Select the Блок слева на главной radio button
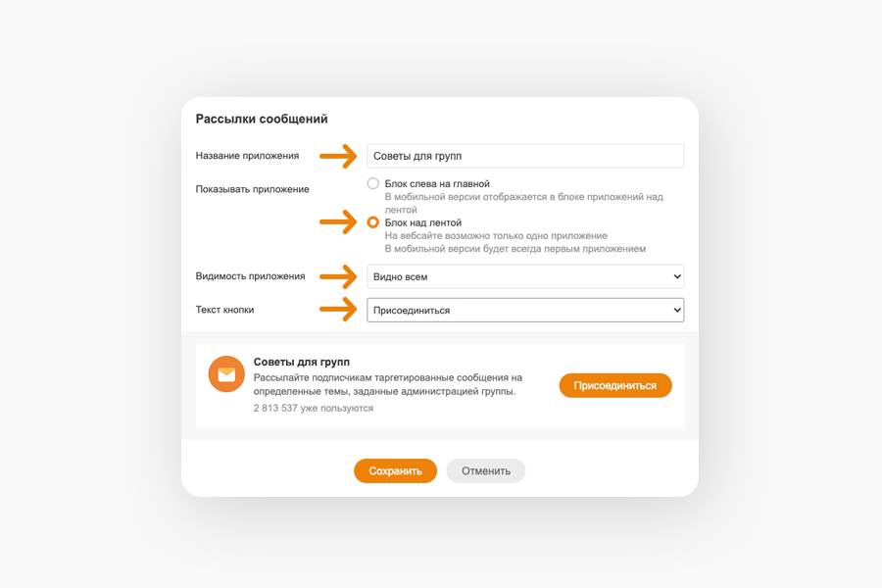 (x=373, y=183)
